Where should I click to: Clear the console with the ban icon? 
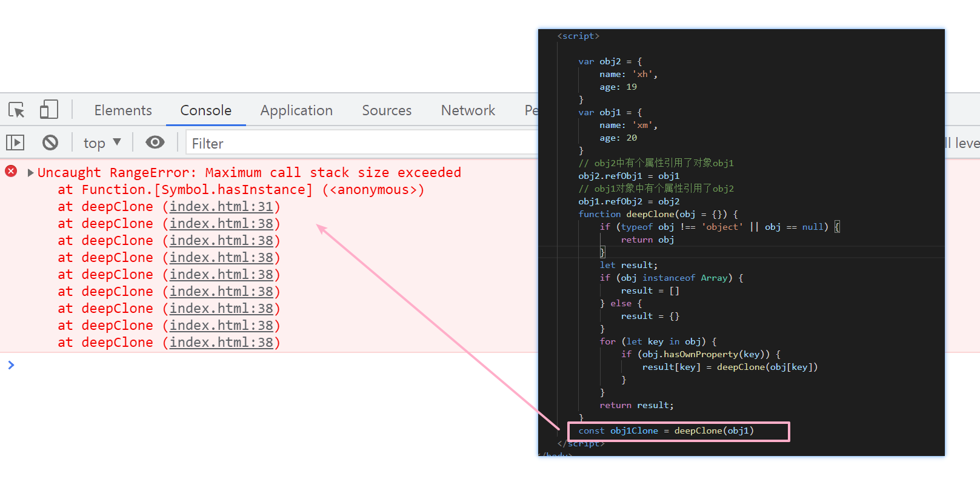click(50, 143)
